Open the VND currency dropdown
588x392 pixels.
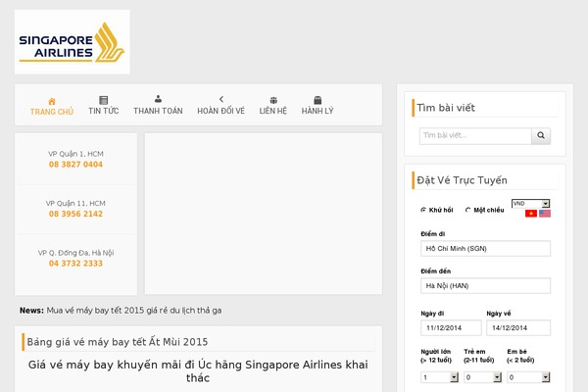tap(530, 203)
